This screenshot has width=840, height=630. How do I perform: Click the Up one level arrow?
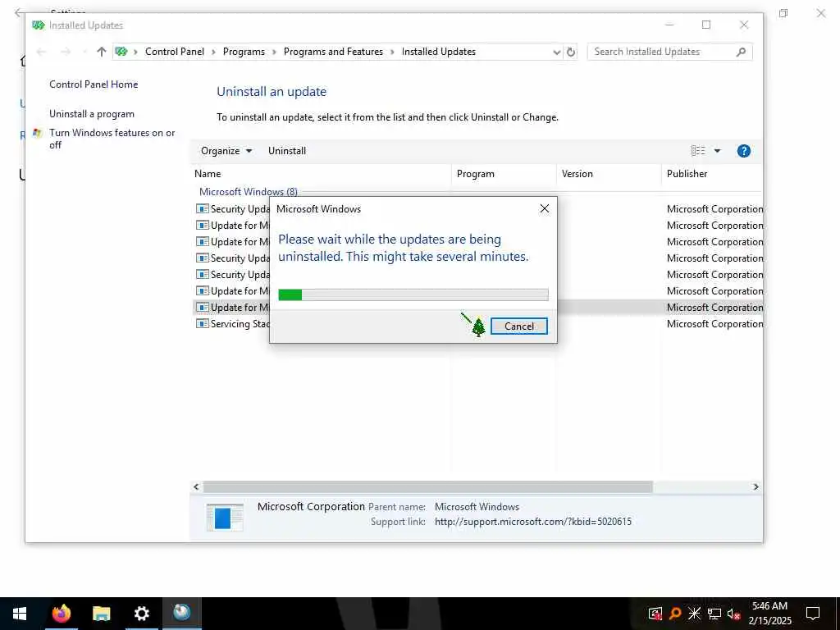101,52
